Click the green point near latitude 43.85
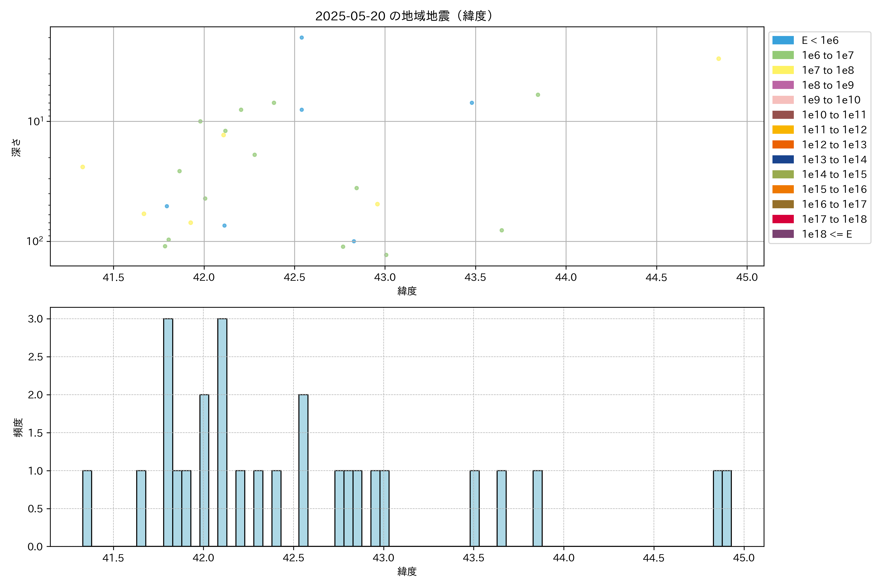 pyautogui.click(x=538, y=95)
